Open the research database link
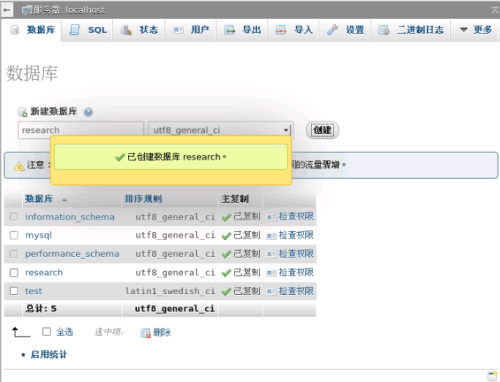 point(44,273)
